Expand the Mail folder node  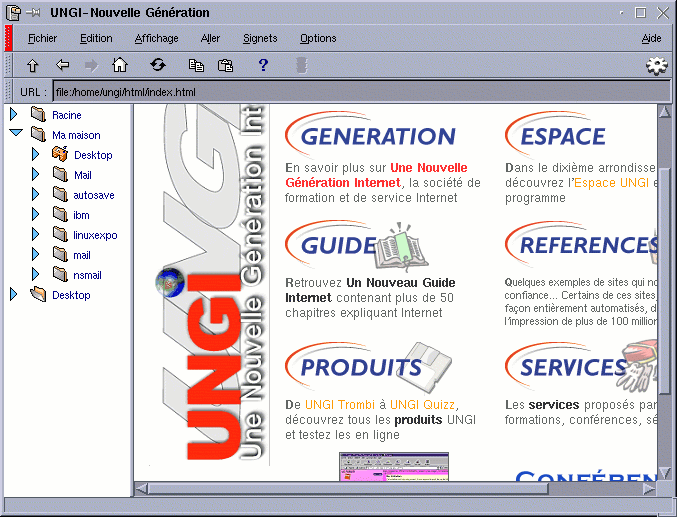tap(35, 174)
